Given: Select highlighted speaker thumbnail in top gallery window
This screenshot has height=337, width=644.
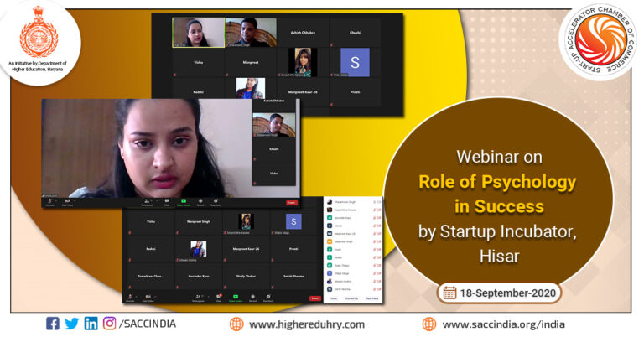Looking at the screenshot, I should coord(199,33).
